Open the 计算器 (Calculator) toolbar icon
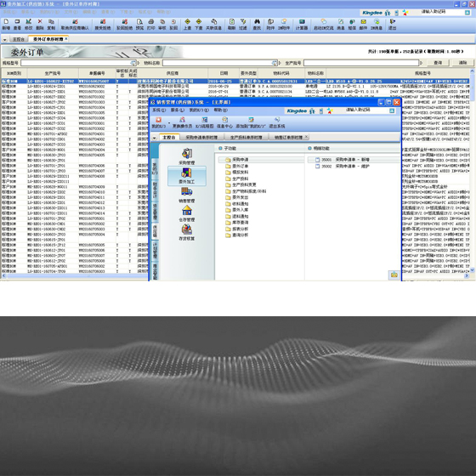The height and width of the screenshot is (476, 476). point(302,25)
